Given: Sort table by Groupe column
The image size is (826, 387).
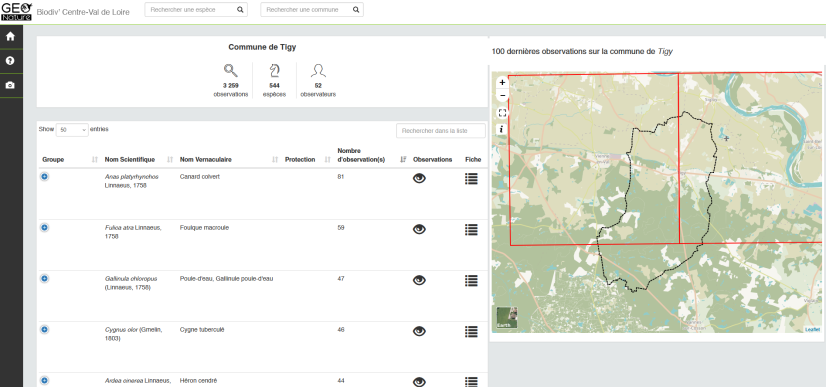Looking at the screenshot, I should click(70, 160).
